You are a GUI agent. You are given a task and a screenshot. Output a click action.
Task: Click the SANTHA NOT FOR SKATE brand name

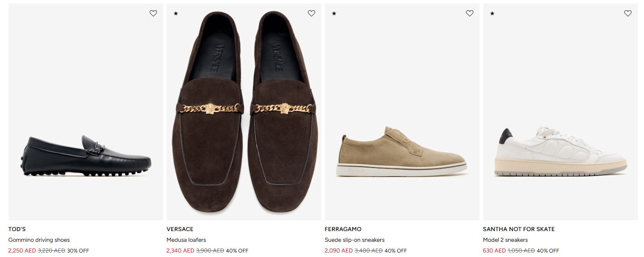click(x=518, y=229)
